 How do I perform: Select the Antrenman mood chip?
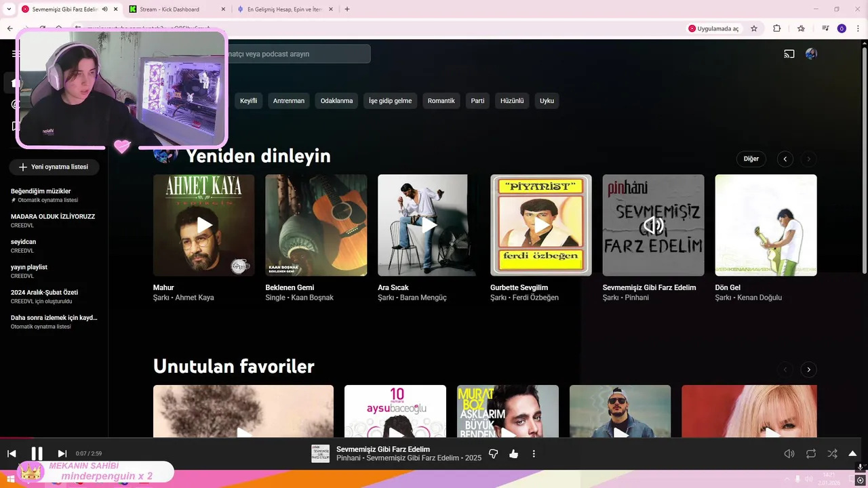(x=289, y=100)
